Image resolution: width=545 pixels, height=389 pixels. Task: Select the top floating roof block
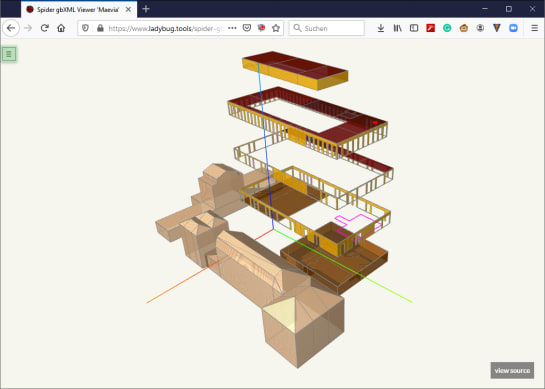tap(295, 70)
